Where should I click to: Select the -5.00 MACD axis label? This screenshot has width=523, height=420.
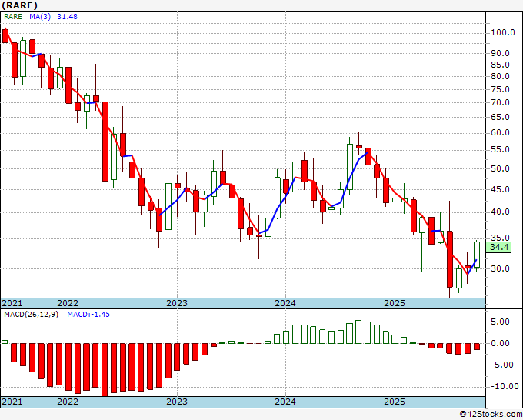tap(501, 365)
